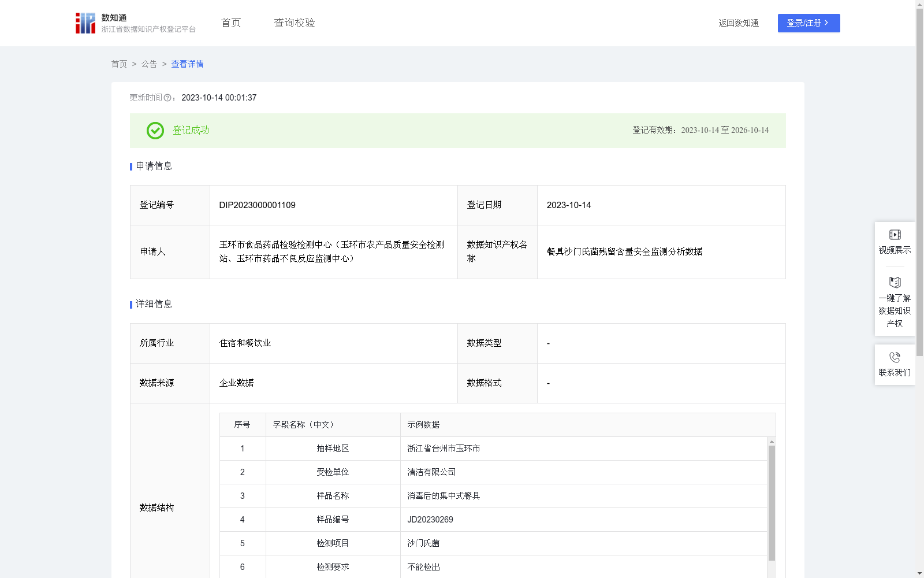
Task: Click the 数知通 platform logo
Action: pyautogui.click(x=136, y=23)
